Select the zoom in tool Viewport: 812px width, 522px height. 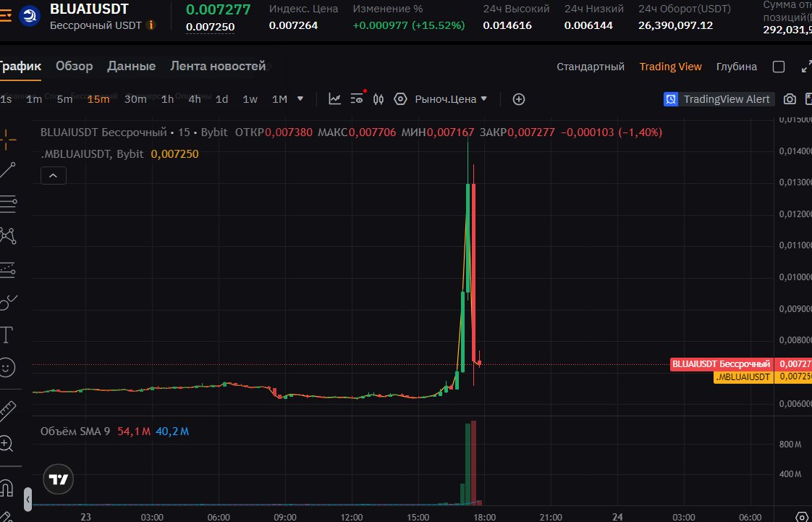(6, 444)
